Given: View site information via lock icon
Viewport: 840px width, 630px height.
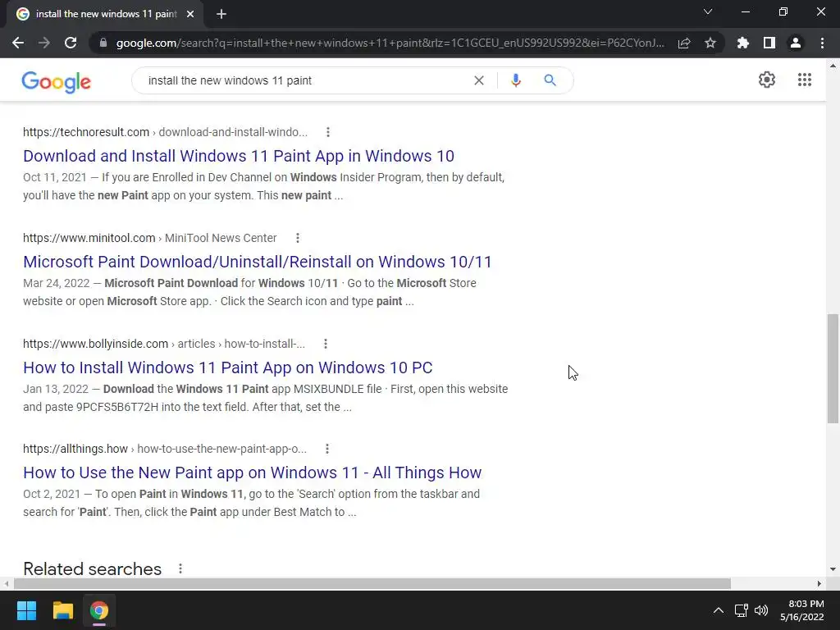Looking at the screenshot, I should click(103, 43).
